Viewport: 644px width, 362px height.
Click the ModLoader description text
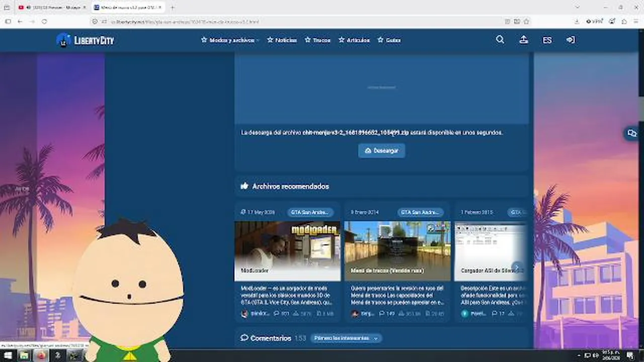click(287, 296)
